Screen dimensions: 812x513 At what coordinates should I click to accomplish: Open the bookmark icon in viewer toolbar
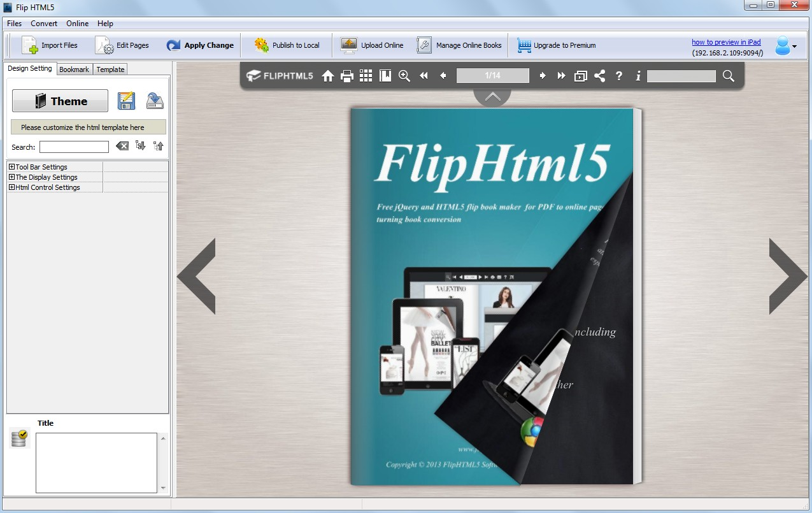coord(385,76)
